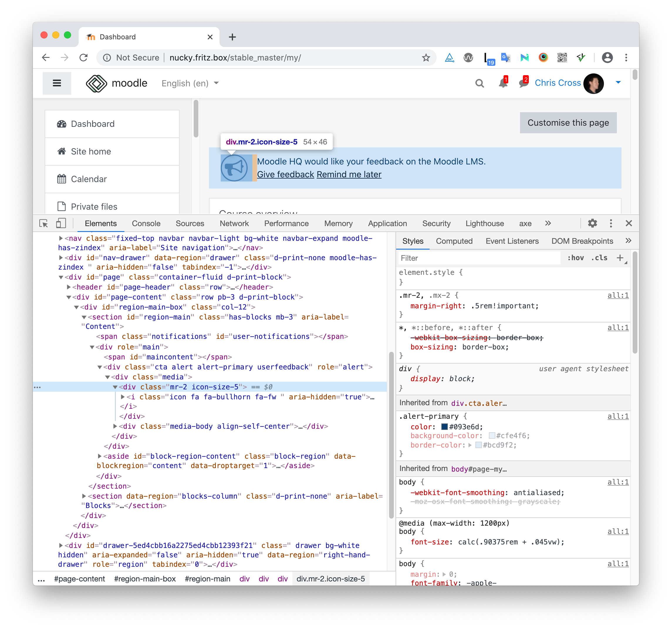The width and height of the screenshot is (672, 629).
Task: Go back in browser history
Action: coord(46,58)
